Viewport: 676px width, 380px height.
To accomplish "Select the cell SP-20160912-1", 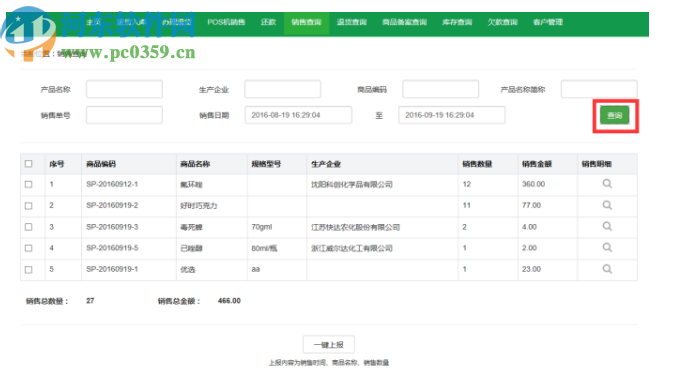I will click(x=112, y=184).
